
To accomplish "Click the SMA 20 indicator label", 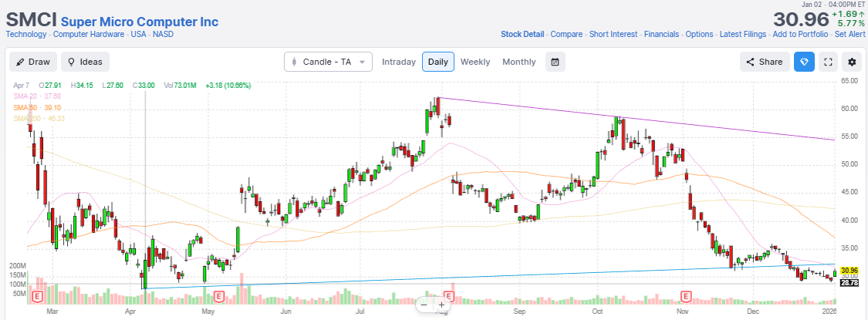I will 37,96.
